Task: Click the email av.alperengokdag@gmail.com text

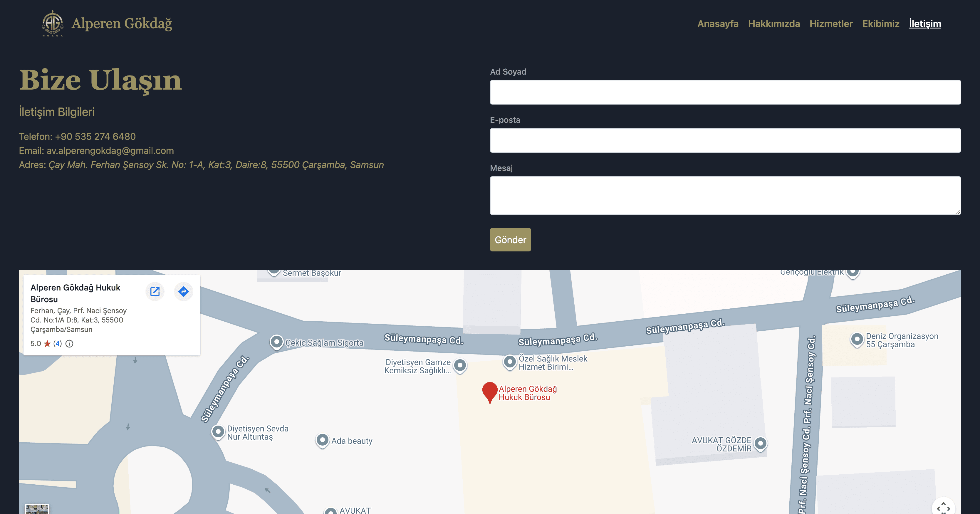Action: click(110, 151)
